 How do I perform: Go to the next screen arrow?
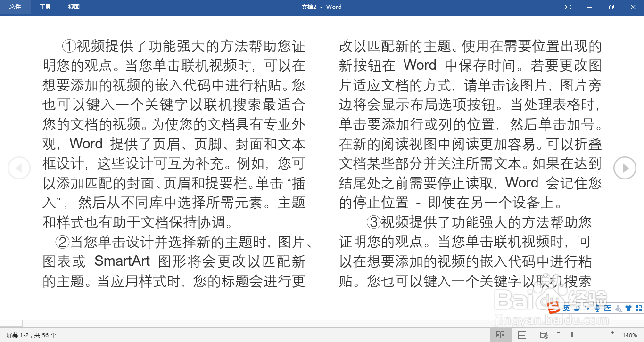[x=625, y=168]
